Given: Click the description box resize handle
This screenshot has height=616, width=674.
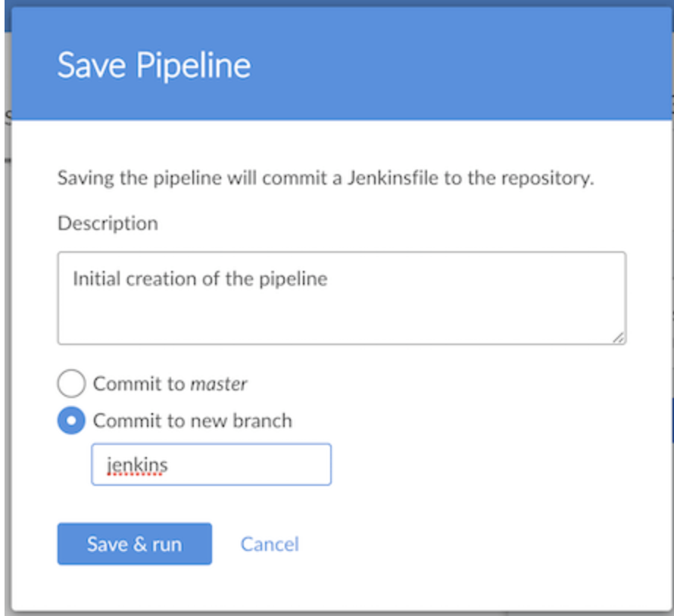Looking at the screenshot, I should [619, 338].
